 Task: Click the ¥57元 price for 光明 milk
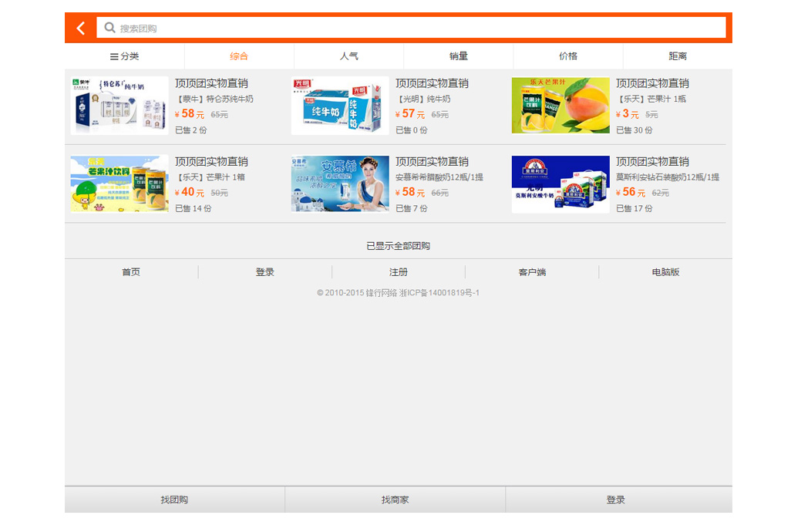pos(410,114)
